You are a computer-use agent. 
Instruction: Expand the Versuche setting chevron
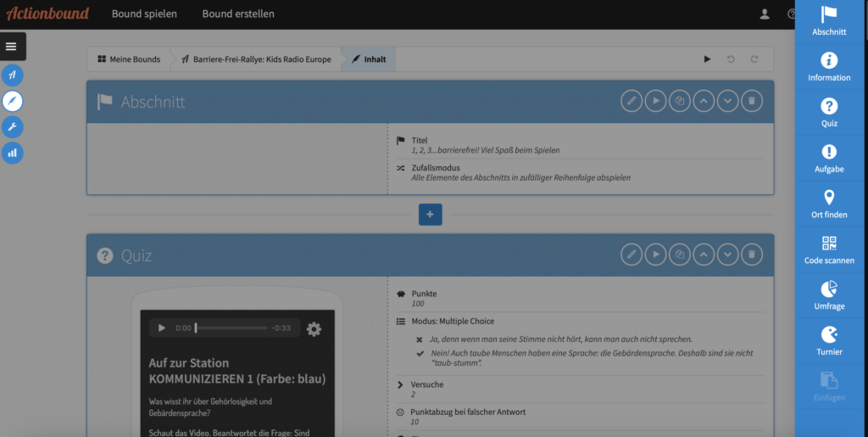(x=400, y=384)
